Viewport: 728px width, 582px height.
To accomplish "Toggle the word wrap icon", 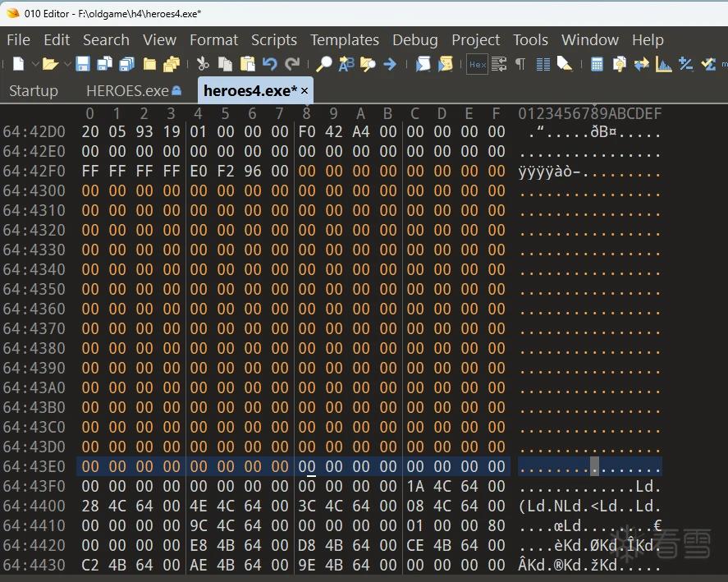I will (499, 64).
